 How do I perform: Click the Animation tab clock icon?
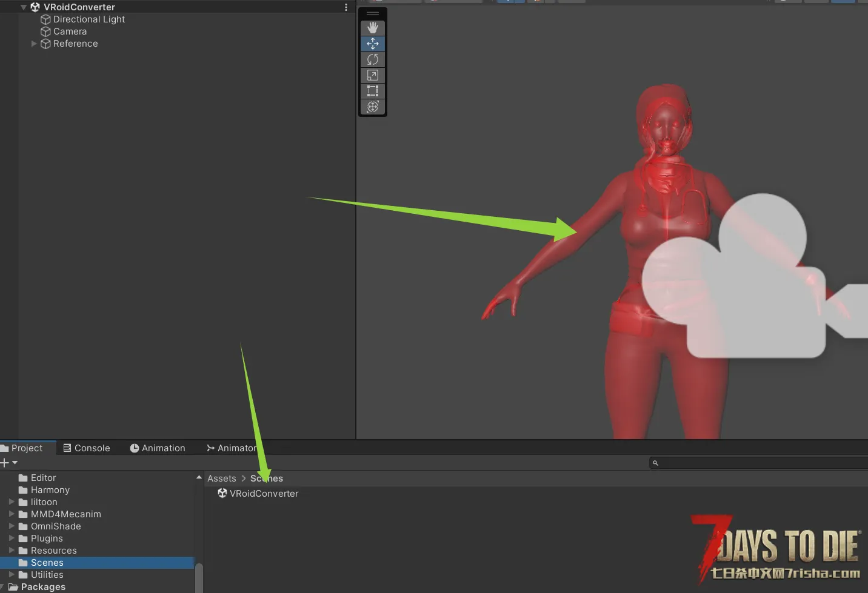click(x=135, y=448)
